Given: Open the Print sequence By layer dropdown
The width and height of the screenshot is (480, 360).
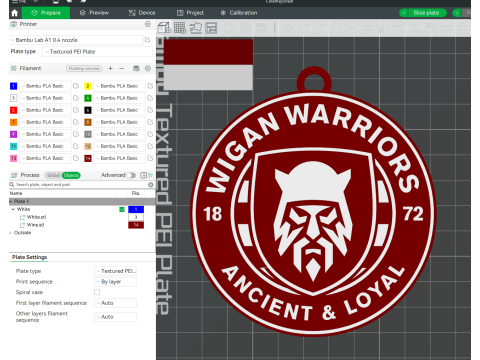Looking at the screenshot, I should pos(115,282).
